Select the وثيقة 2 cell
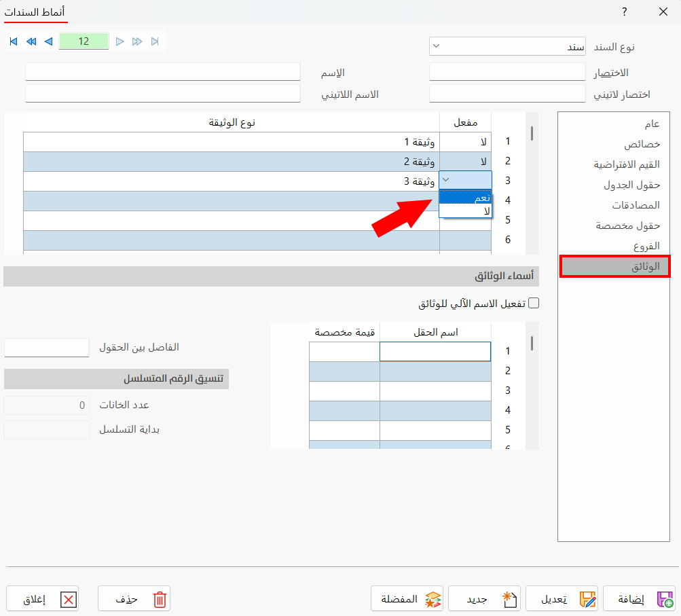 [232, 162]
